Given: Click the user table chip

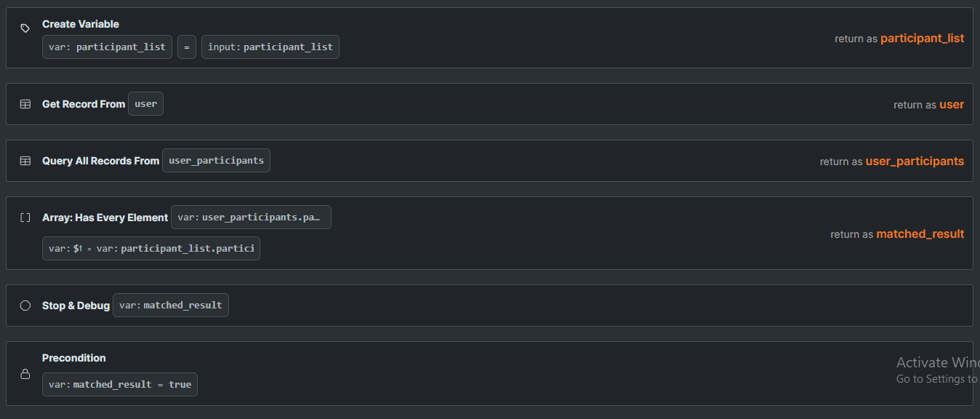Looking at the screenshot, I should tap(145, 104).
